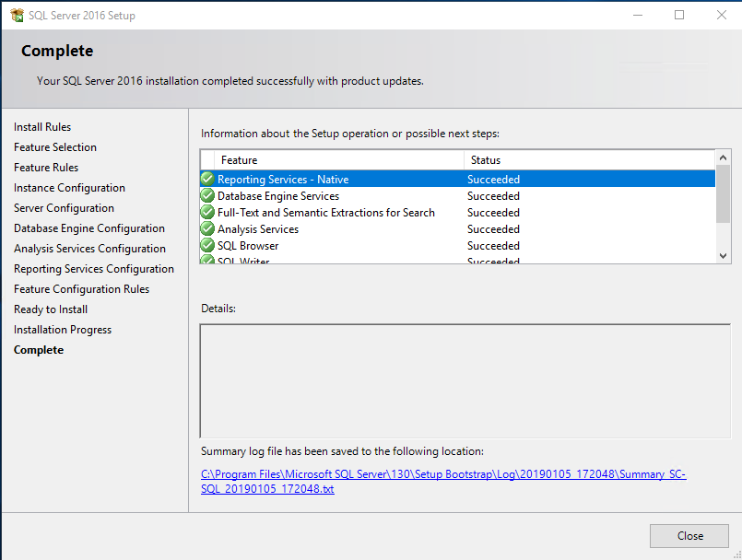Click Feature Selection step in sidebar
The width and height of the screenshot is (742, 560).
[x=55, y=147]
